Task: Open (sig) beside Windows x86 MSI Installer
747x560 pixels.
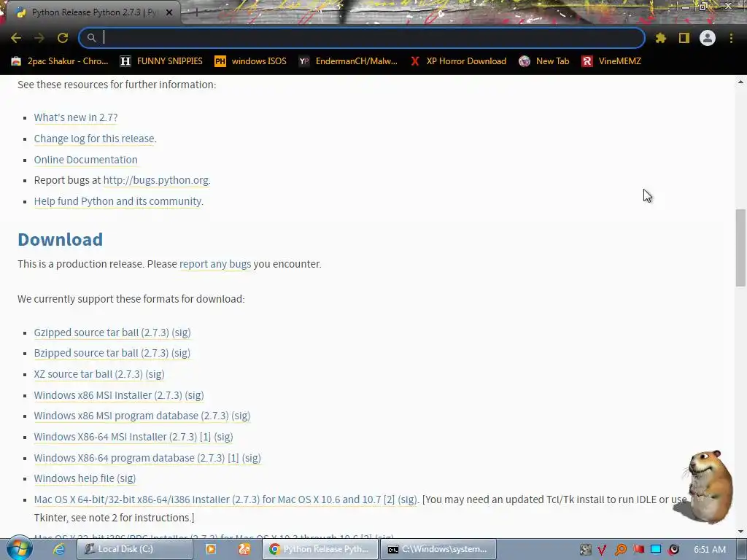Action: pos(194,395)
